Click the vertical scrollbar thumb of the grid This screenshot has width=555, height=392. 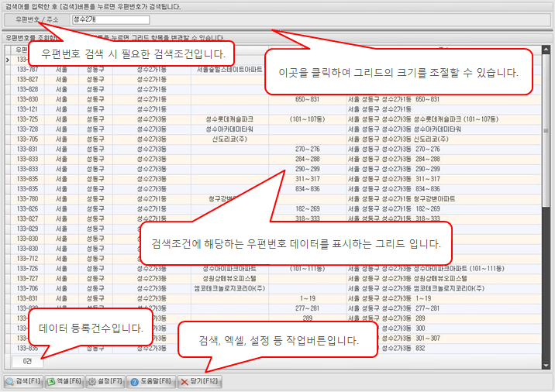pyautogui.click(x=546, y=130)
